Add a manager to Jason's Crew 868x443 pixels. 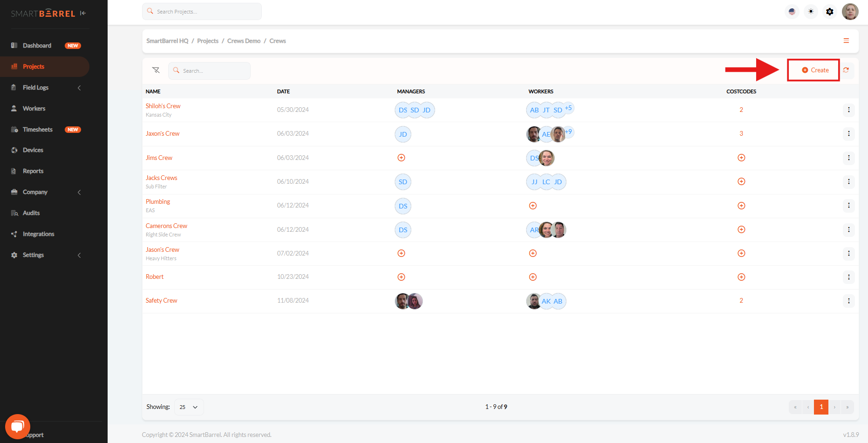(401, 253)
